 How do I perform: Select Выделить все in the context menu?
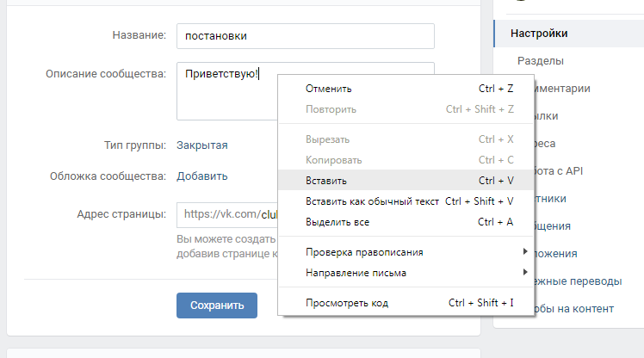337,222
